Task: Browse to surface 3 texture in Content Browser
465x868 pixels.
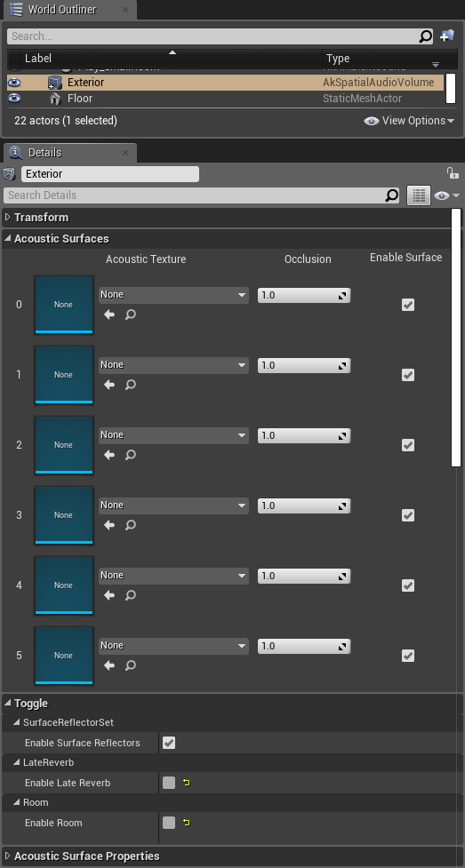Action: point(130,525)
